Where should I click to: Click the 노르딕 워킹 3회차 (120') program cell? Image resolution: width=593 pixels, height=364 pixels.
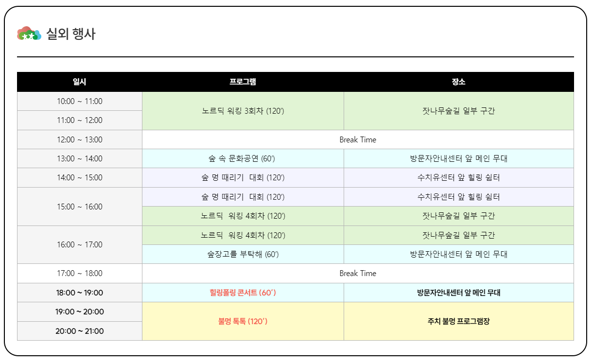pyautogui.click(x=242, y=110)
